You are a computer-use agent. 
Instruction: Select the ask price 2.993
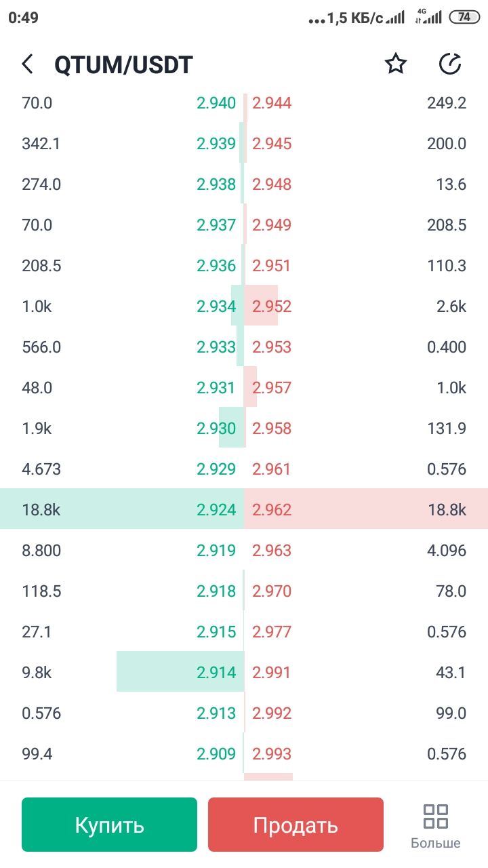[x=272, y=754]
